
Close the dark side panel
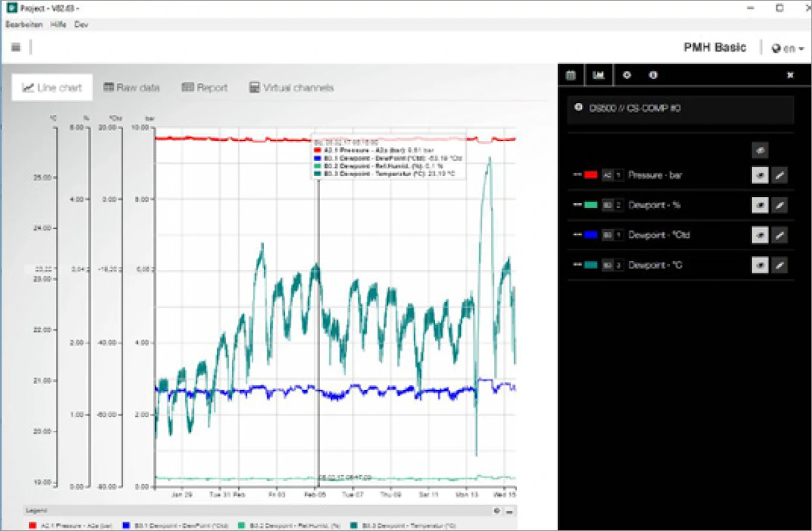coord(790,75)
